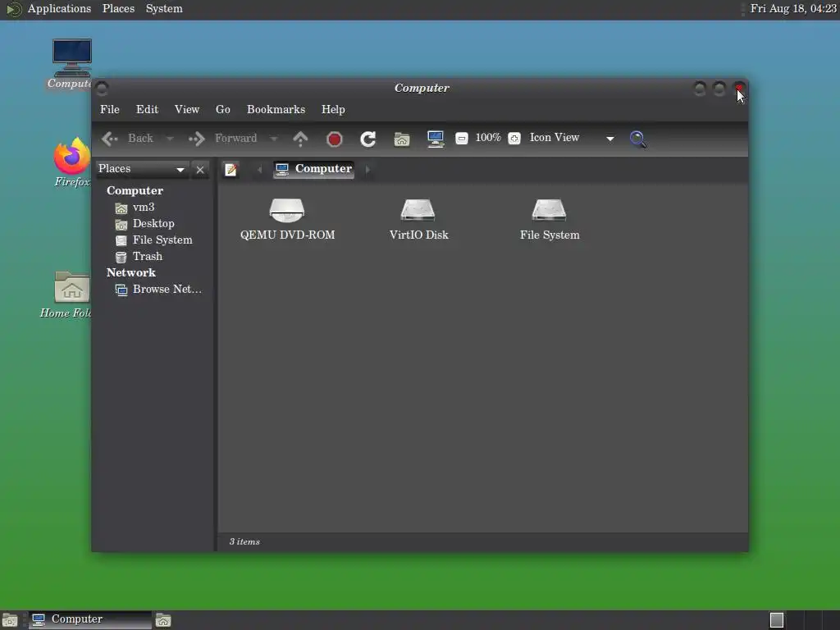Click the workspace switcher square
This screenshot has height=630, width=840.
(776, 620)
